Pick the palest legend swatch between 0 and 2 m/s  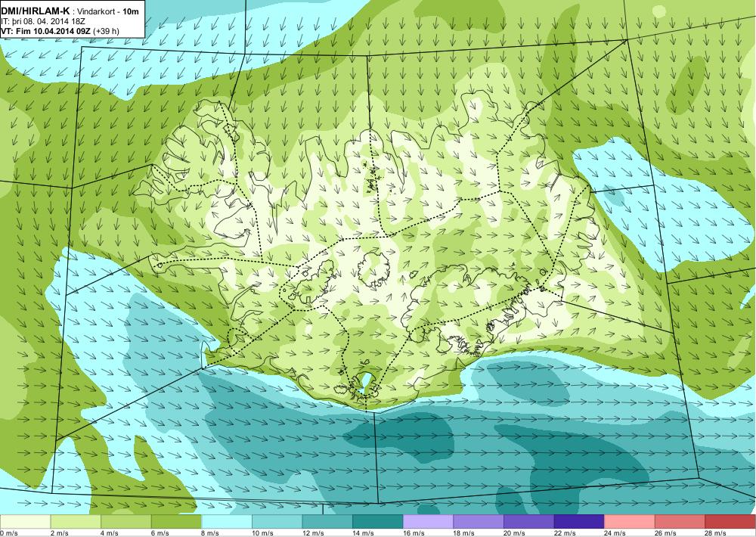click(25, 522)
